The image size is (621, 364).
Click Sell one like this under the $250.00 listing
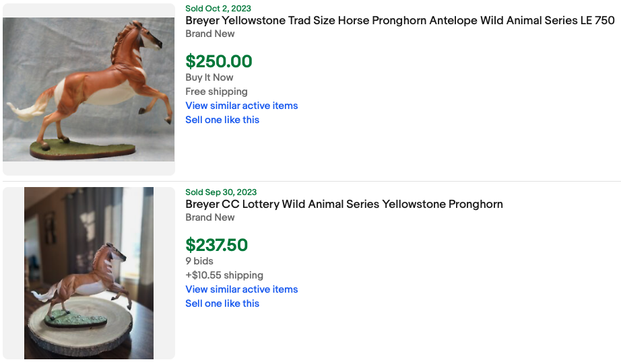[x=222, y=120]
